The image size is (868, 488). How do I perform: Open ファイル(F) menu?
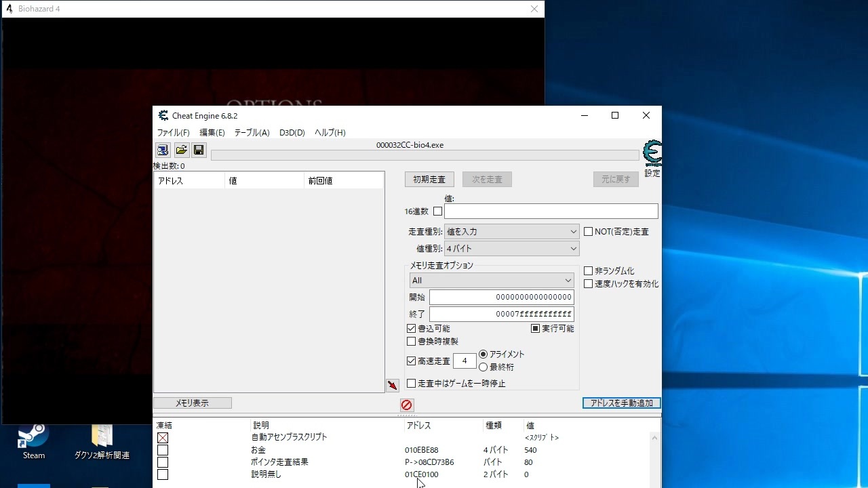coord(174,133)
